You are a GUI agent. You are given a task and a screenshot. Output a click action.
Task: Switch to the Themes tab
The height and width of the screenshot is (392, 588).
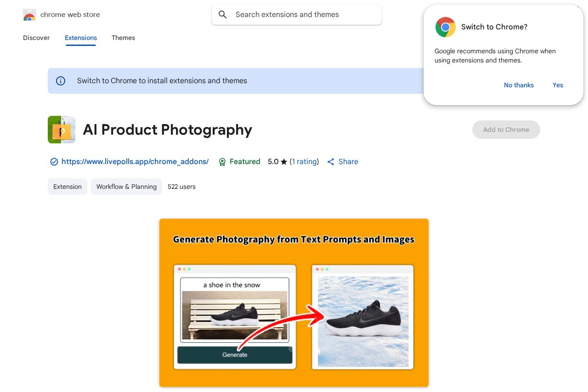(x=123, y=38)
